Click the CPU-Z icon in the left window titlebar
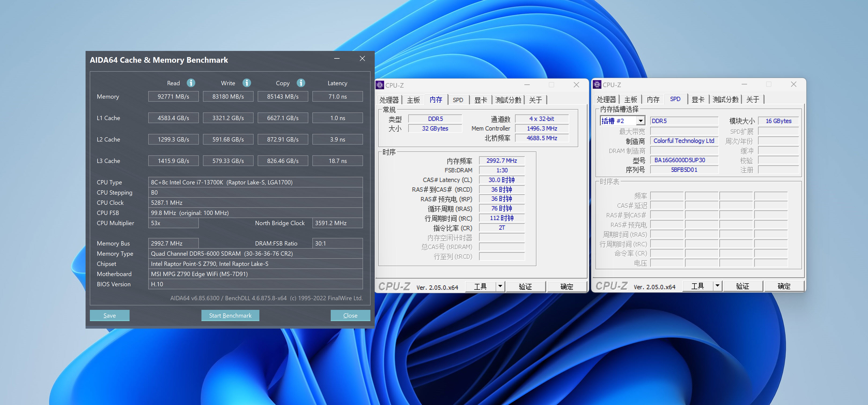The width and height of the screenshot is (868, 405). [x=380, y=85]
